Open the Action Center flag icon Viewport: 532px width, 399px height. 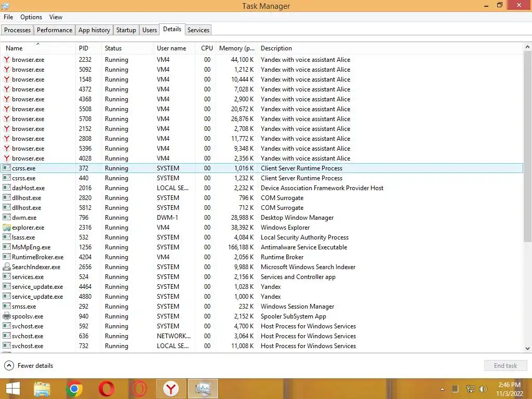(455, 389)
